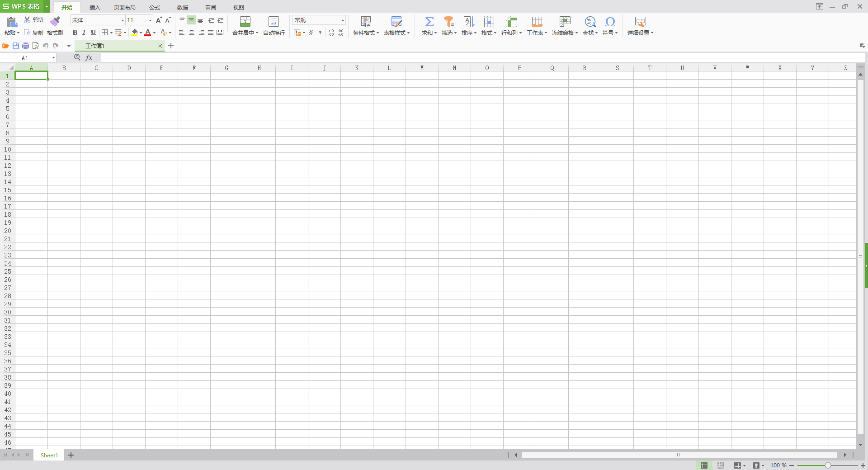Align text right
The image size is (868, 470).
pyautogui.click(x=201, y=33)
